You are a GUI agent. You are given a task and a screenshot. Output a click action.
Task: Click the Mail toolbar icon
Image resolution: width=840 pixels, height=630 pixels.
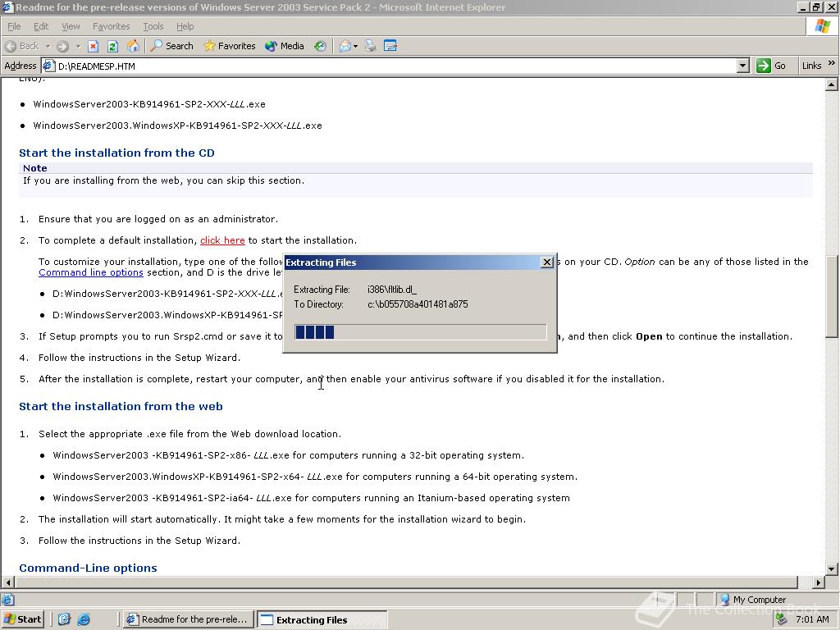[345, 46]
